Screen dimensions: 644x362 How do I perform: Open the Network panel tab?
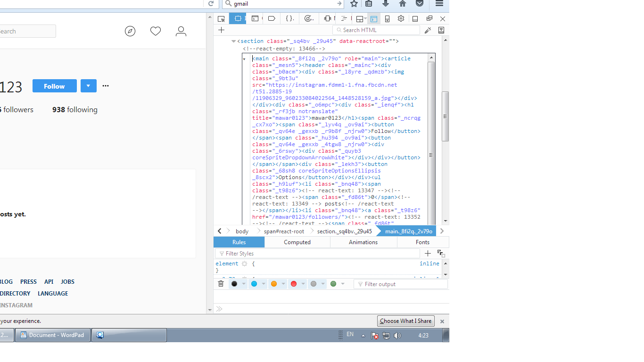pos(344,19)
